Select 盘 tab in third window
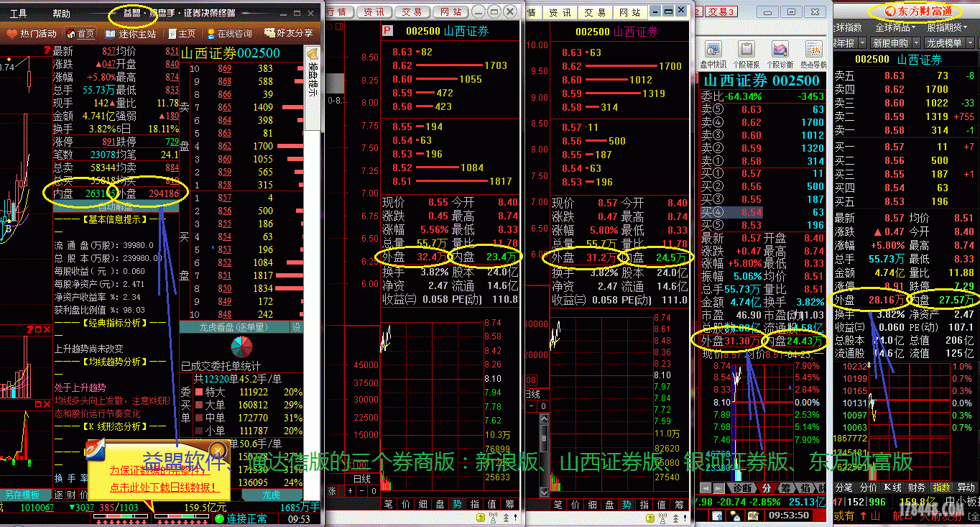This screenshot has width=980, height=527. (x=608, y=505)
